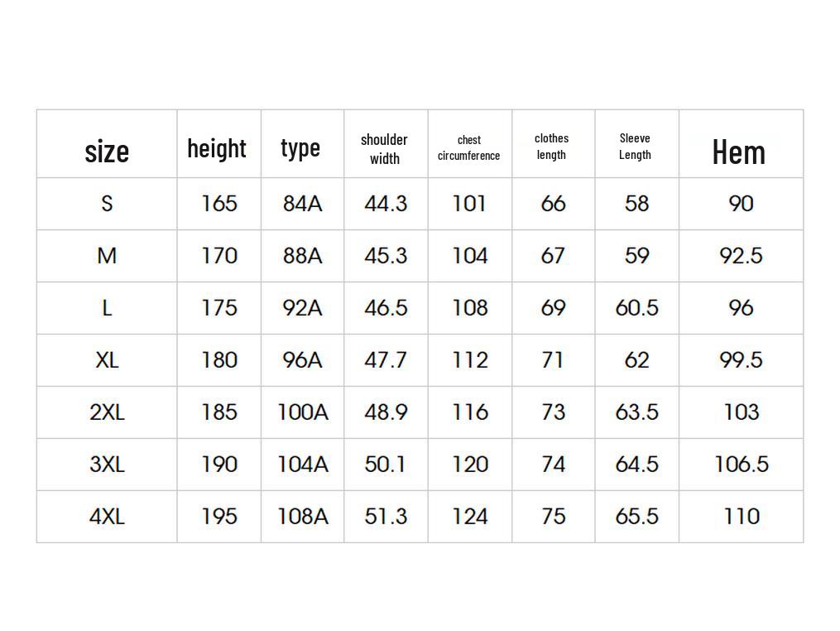Click the type cell 104A
The width and height of the screenshot is (840, 631).
pos(302,465)
